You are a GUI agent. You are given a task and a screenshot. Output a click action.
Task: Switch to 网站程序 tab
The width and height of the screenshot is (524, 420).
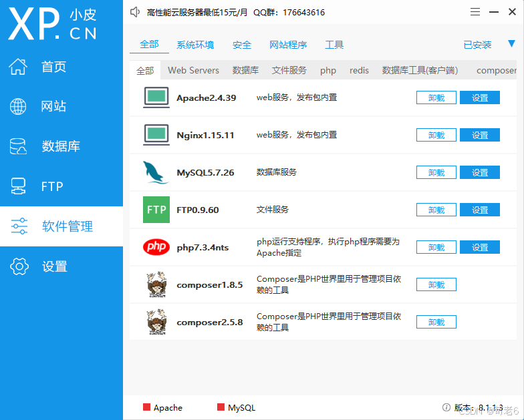click(288, 45)
